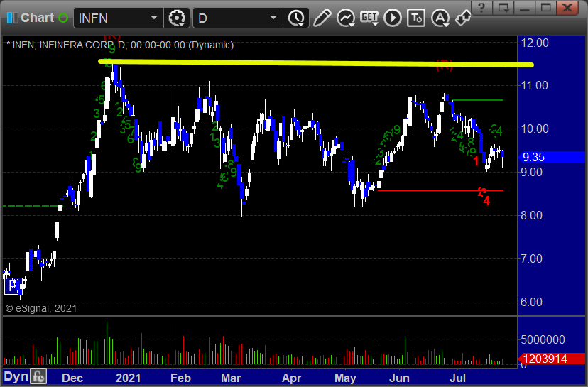Open the GET studies menu

tap(369, 18)
